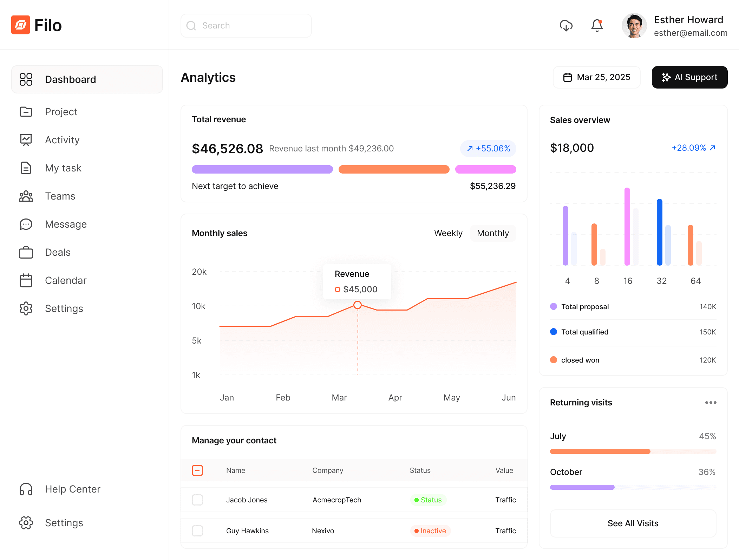Open Help Center headphone item
Screen dimensions: 739x560
72,489
